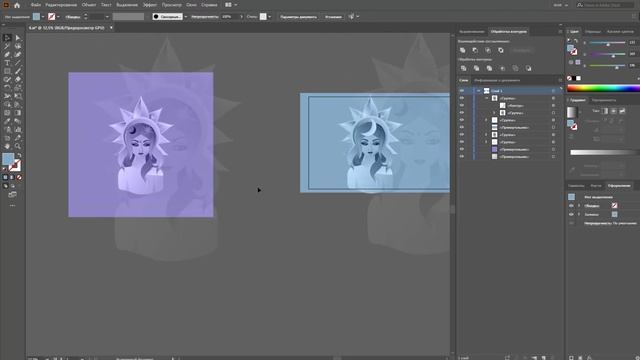Click the Minus Front pathfinder icon
This screenshot has height=360, width=640.
pos(475,50)
